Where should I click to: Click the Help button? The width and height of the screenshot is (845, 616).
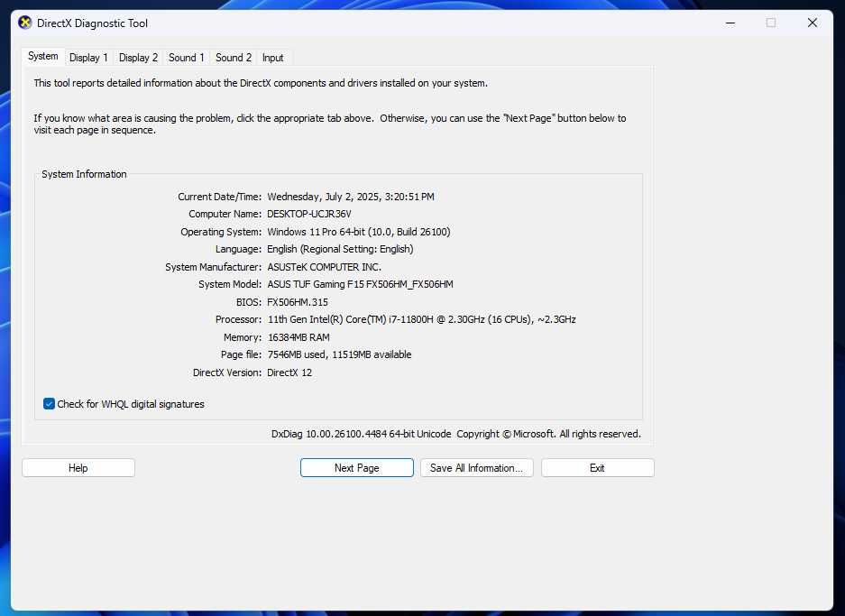pyautogui.click(x=78, y=468)
